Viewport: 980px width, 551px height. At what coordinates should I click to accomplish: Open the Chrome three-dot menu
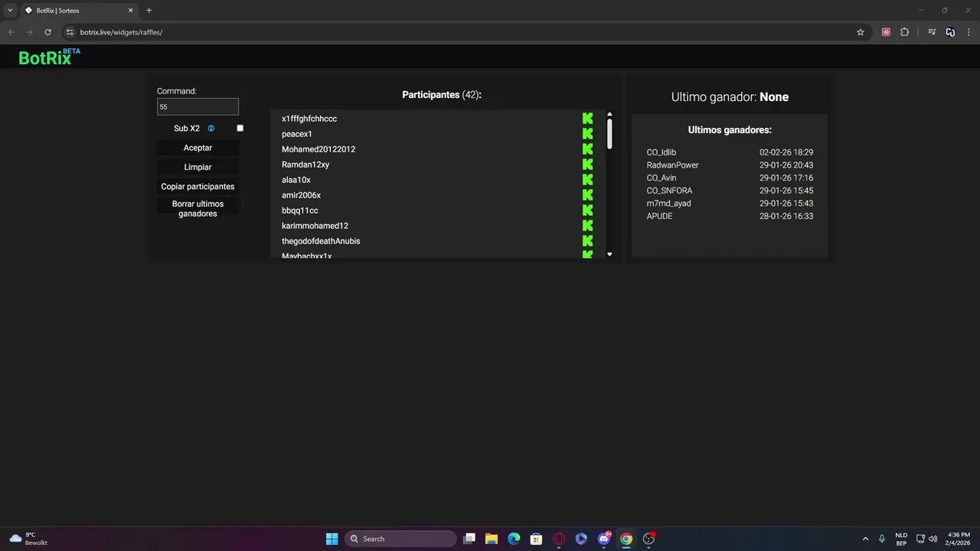coord(969,32)
